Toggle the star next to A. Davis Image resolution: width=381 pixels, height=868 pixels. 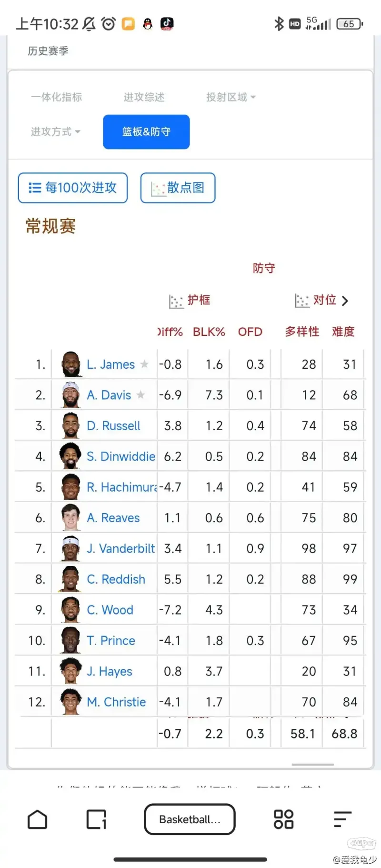click(x=140, y=394)
